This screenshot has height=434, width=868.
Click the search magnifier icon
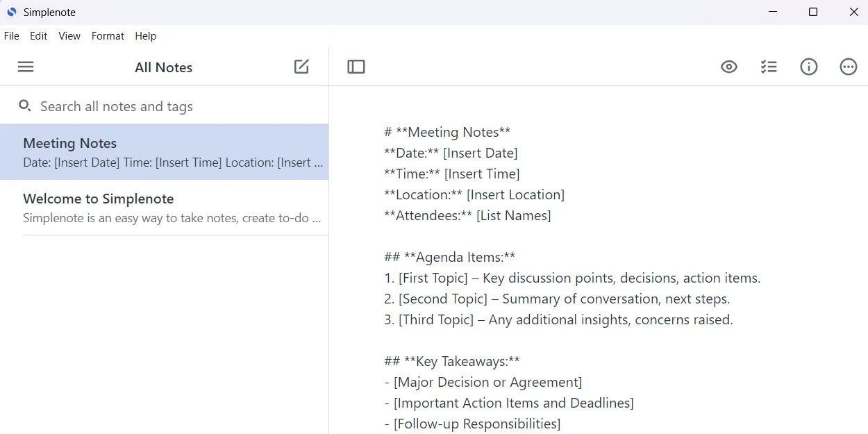click(x=24, y=106)
